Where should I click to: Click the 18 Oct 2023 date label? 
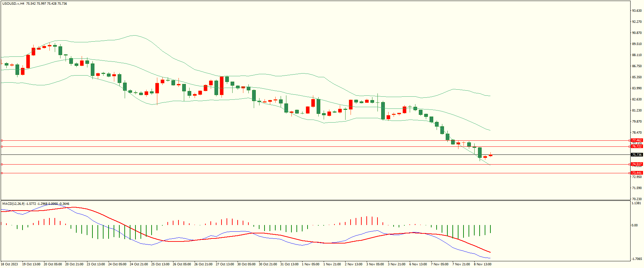tap(9, 264)
